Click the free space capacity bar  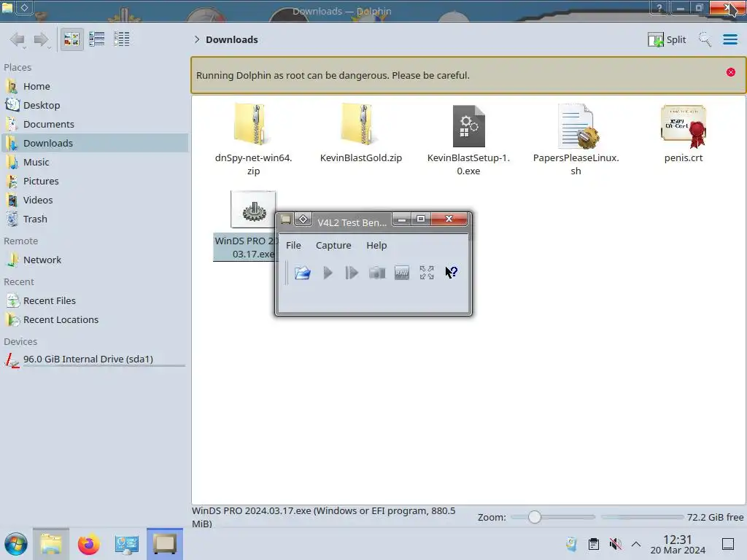coord(642,517)
